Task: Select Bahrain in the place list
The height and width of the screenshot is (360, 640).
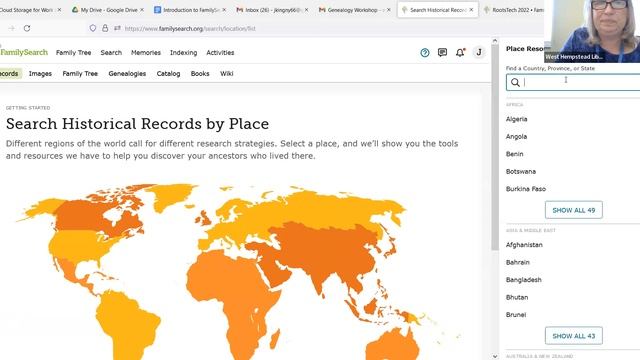Action: pyautogui.click(x=518, y=262)
